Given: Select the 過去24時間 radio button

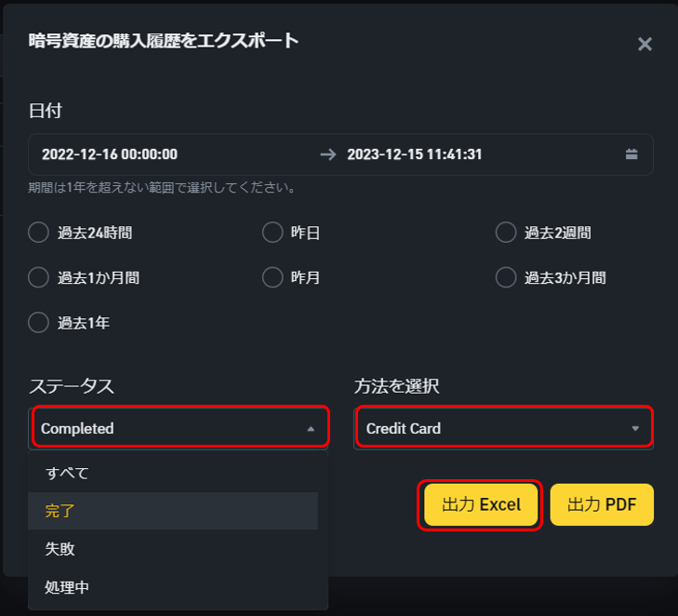Looking at the screenshot, I should tap(38, 233).
